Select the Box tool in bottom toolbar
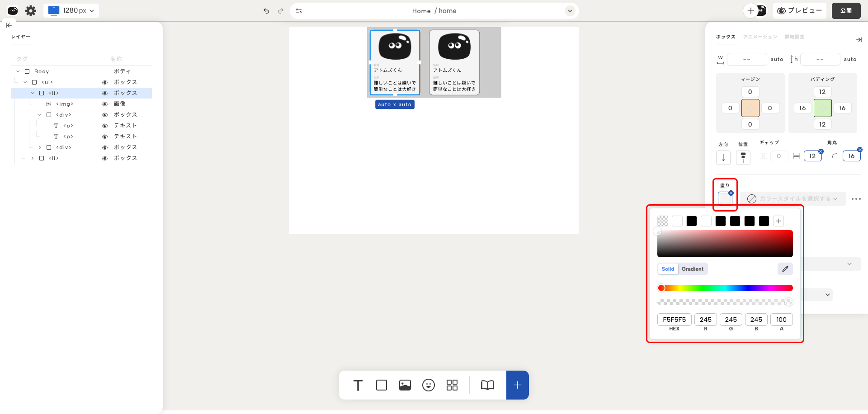 (382, 385)
